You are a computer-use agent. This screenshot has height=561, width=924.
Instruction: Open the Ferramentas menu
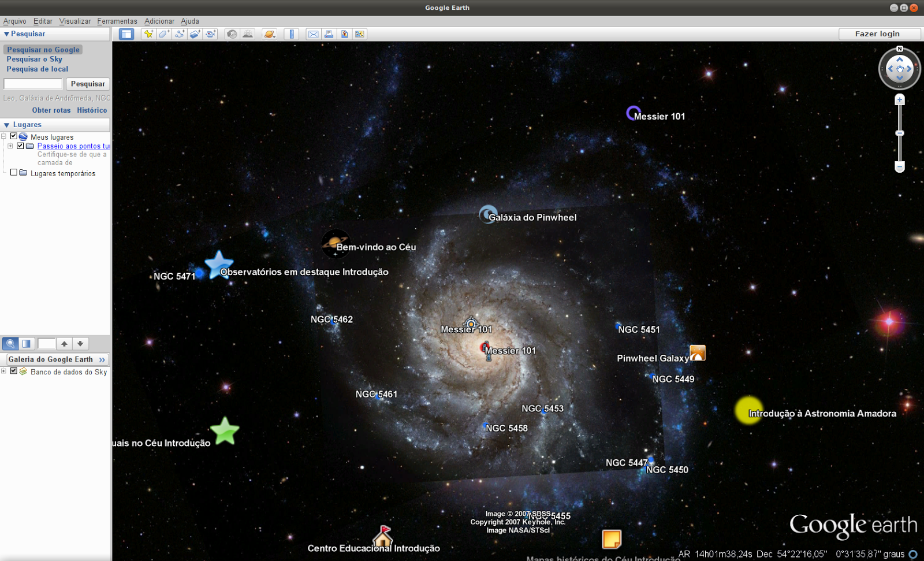pyautogui.click(x=117, y=21)
